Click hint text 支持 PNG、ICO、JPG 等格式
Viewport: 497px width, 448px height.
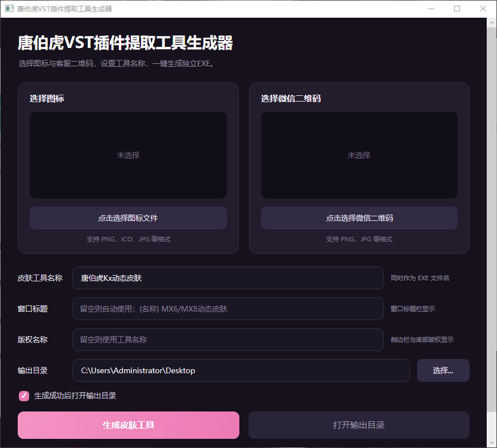coord(129,239)
